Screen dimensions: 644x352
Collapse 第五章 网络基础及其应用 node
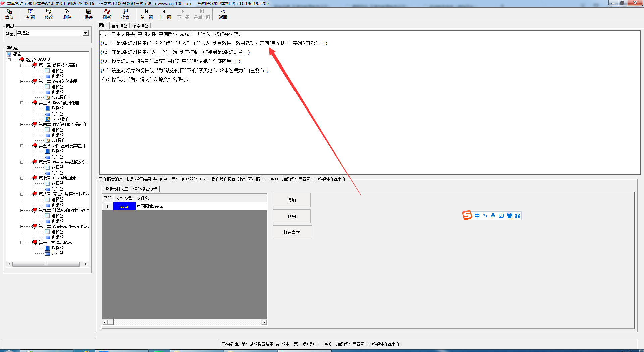point(22,146)
